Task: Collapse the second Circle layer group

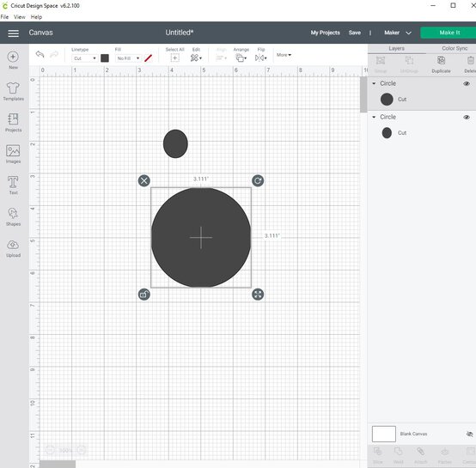Action: click(374, 117)
